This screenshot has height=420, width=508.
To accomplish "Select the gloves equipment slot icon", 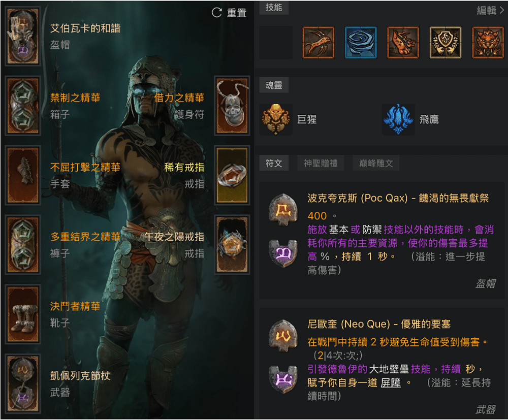I will [23, 175].
